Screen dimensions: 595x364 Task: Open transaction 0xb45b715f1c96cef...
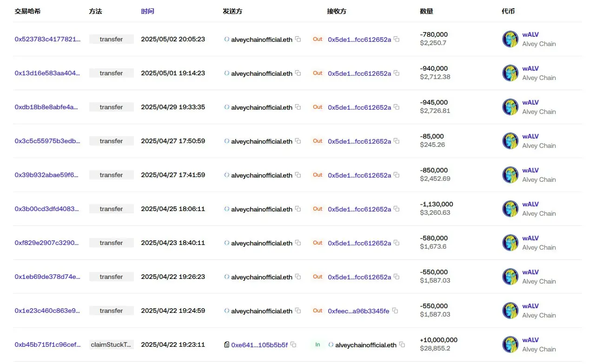[x=47, y=345]
